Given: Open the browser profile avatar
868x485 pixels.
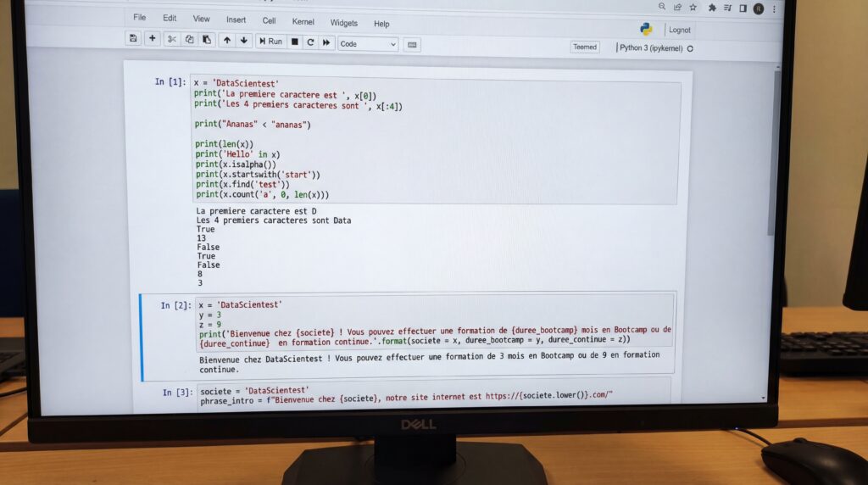Looking at the screenshot, I should pyautogui.click(x=759, y=8).
